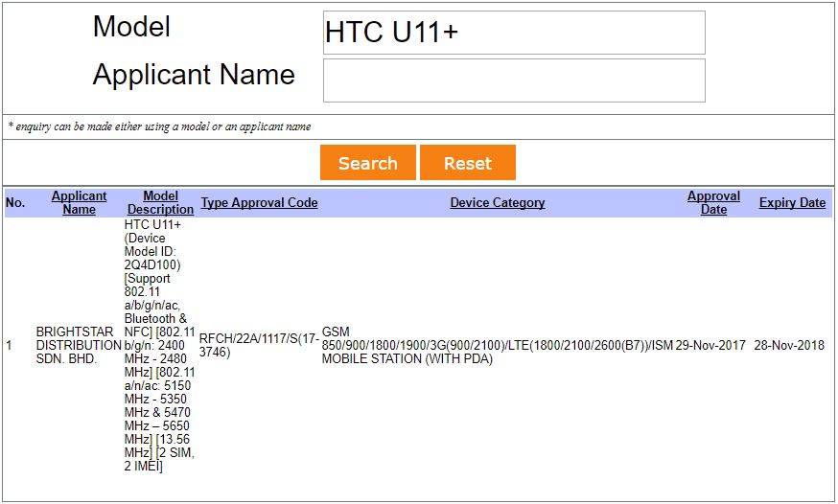Click the Type Approval Code column header

coord(259,202)
